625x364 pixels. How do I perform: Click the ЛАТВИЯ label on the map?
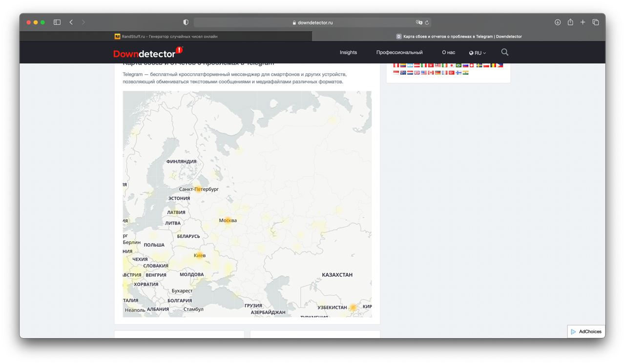(x=176, y=212)
